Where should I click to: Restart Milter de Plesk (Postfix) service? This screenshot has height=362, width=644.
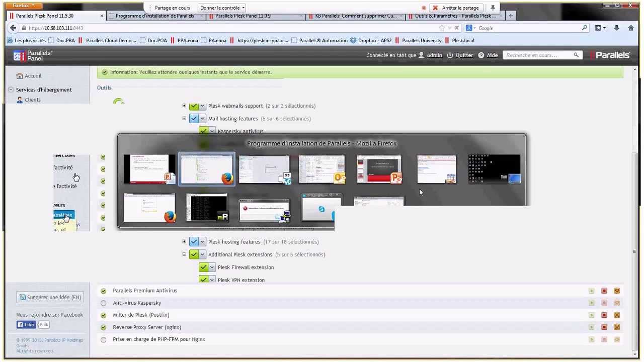click(617, 315)
